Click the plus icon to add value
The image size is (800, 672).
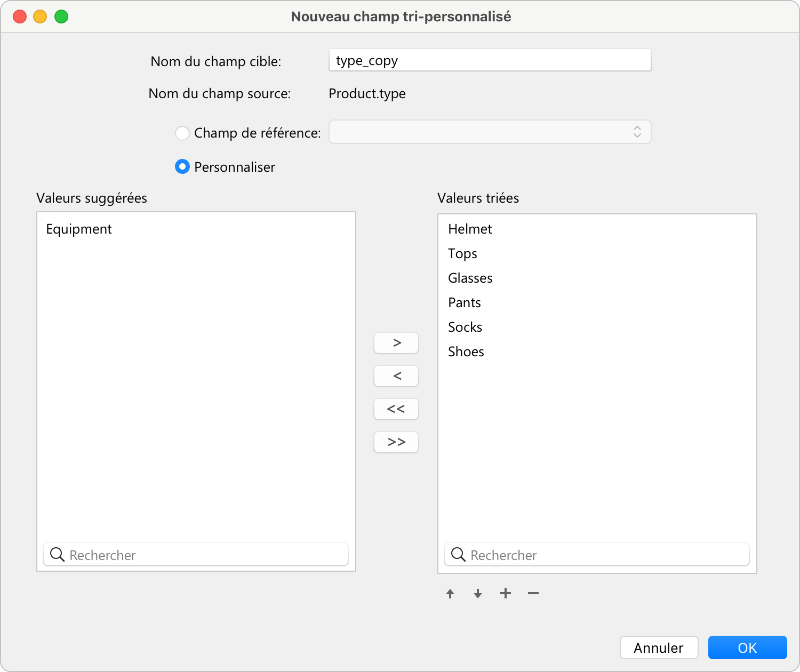tap(506, 593)
